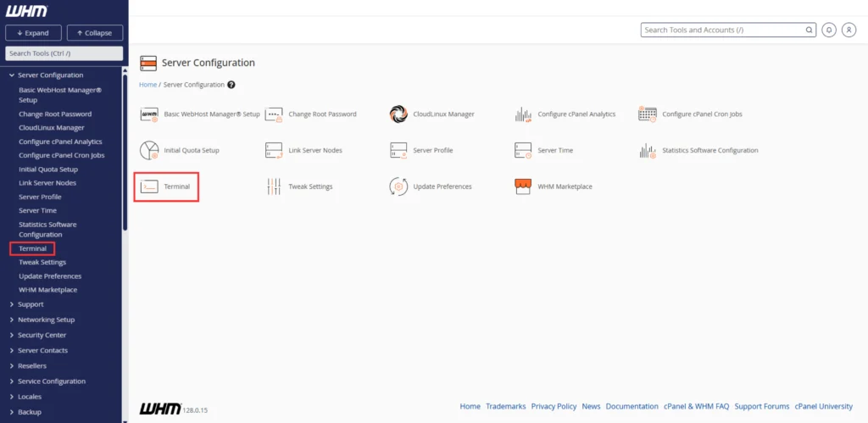Select Server Profile in the sidebar

pos(40,197)
